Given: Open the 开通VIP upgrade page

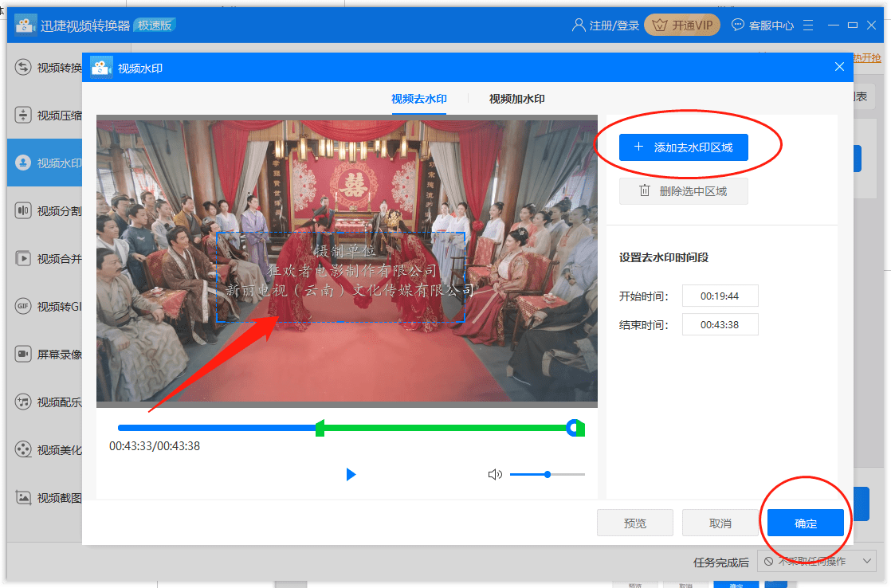Looking at the screenshot, I should tap(681, 25).
